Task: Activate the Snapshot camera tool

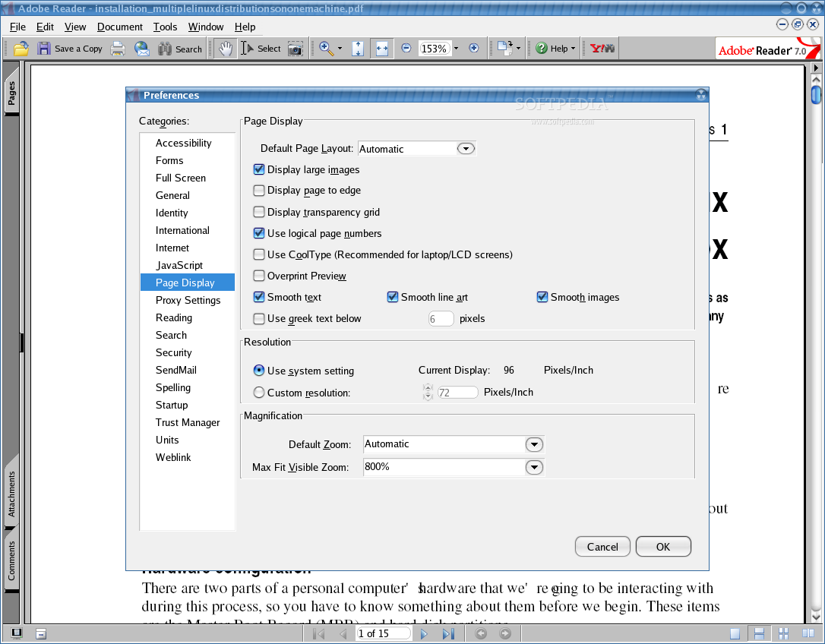Action: pyautogui.click(x=296, y=48)
